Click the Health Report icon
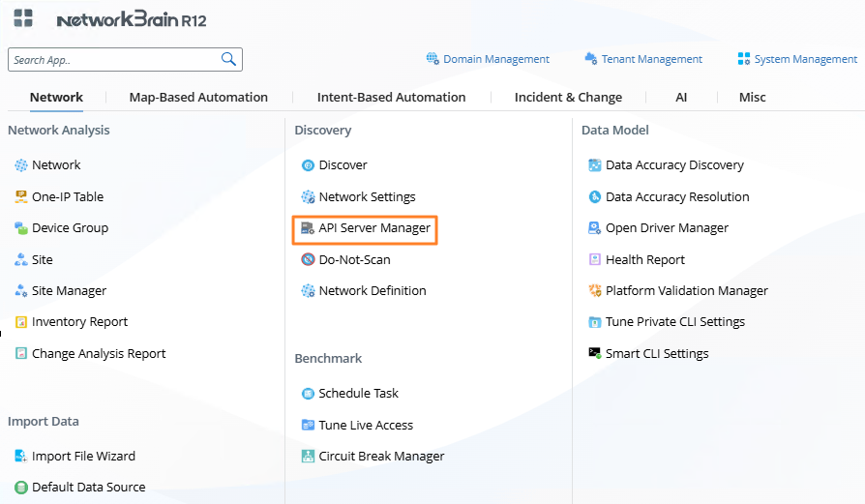Screen dimensions: 865x504 coord(595,259)
